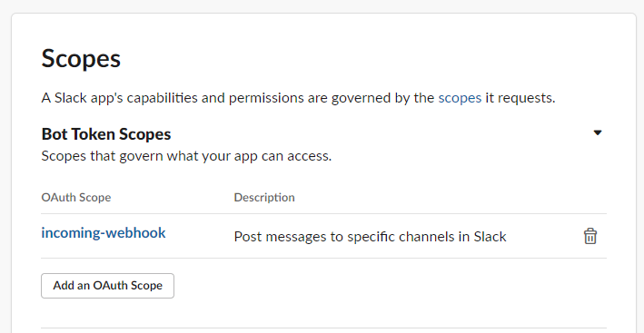Delete the incoming-webhook scope with trash icon

590,236
